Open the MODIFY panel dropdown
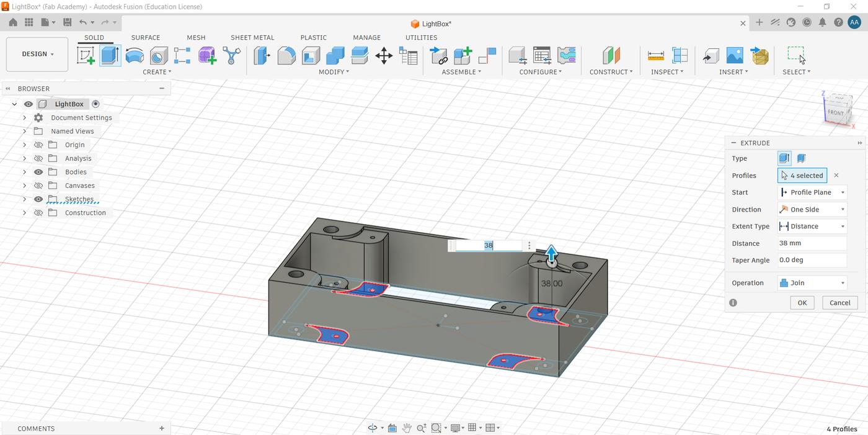 [334, 72]
